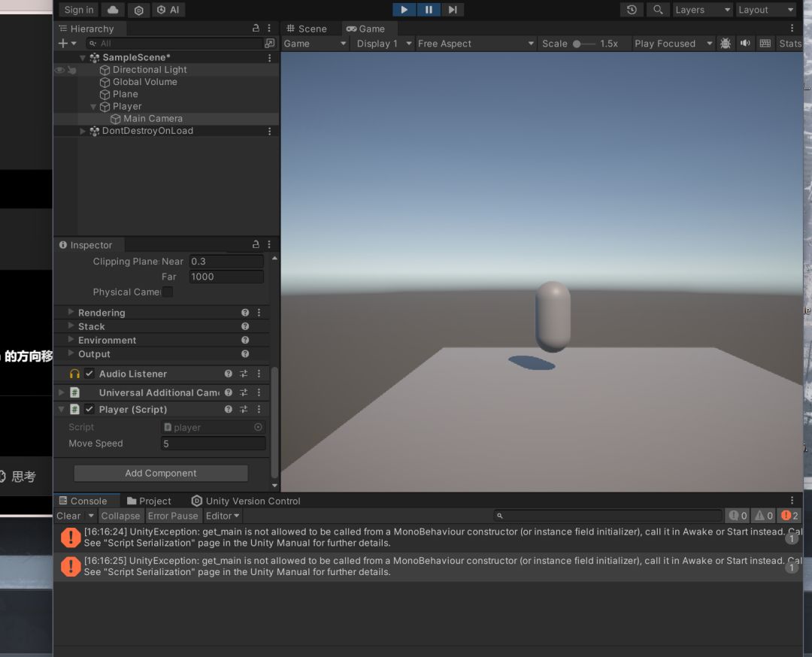812x657 pixels.
Task: Open object picker for Script field
Action: coord(258,427)
